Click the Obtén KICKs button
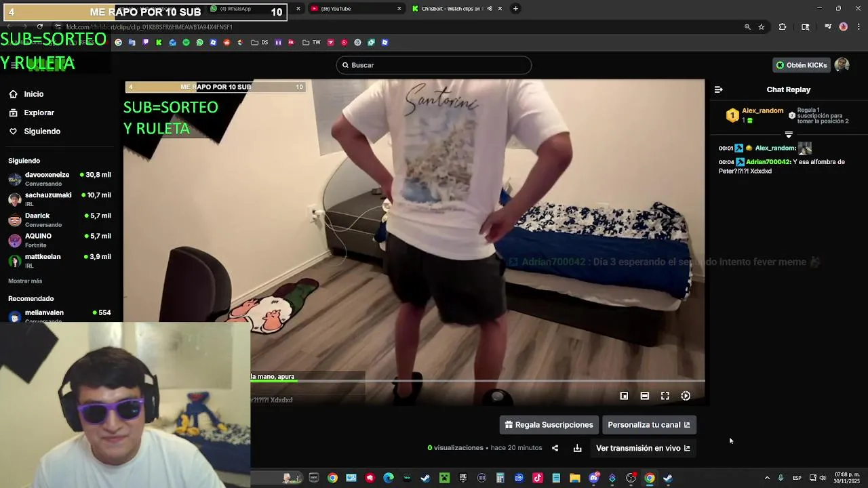The image size is (868, 488). [x=801, y=65]
